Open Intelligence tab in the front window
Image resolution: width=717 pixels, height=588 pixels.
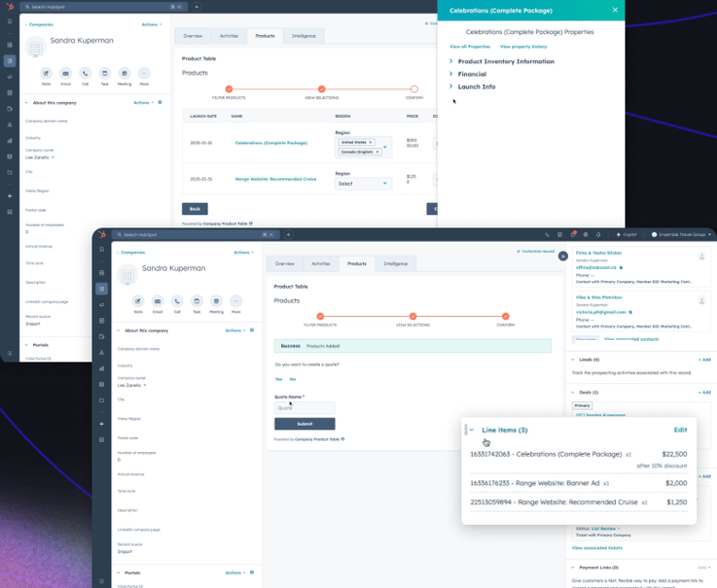pos(395,264)
